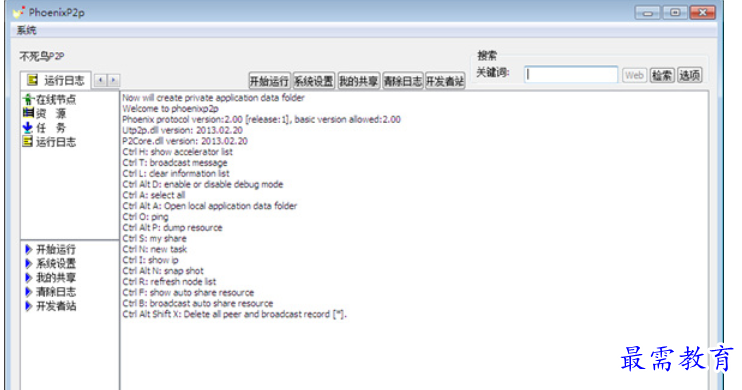
Task: Click the 检索 search button
Action: click(x=662, y=75)
